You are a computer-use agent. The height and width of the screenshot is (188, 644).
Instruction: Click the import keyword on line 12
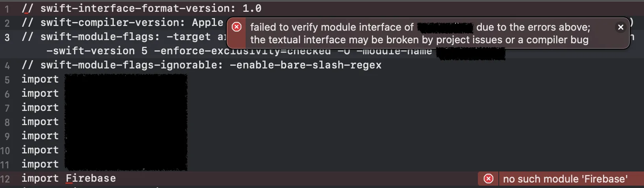point(40,178)
